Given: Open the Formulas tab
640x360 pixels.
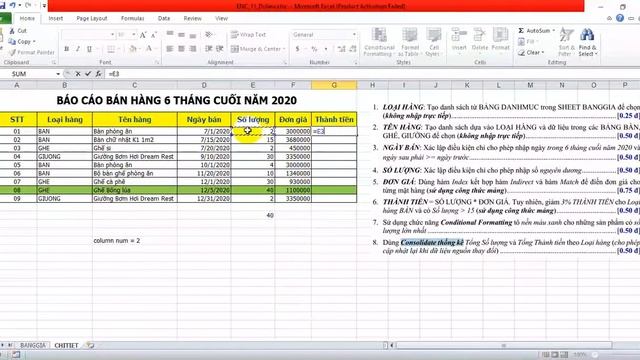Looking at the screenshot, I should click(x=132, y=18).
